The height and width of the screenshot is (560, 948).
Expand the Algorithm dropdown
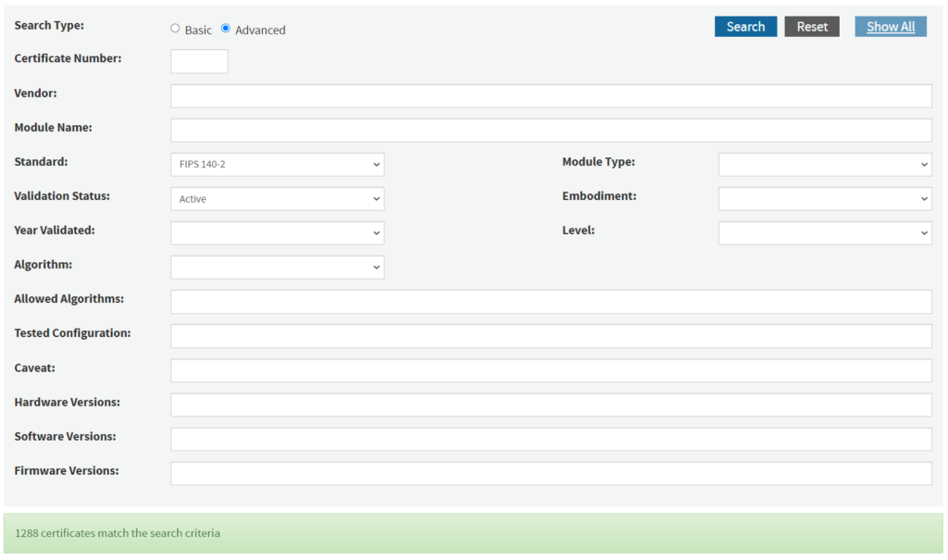pyautogui.click(x=278, y=268)
